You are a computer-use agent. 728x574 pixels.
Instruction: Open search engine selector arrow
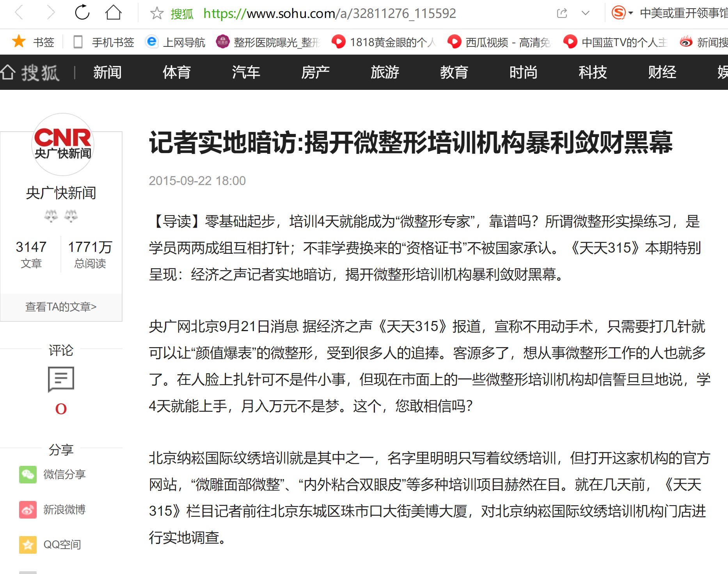(x=630, y=13)
